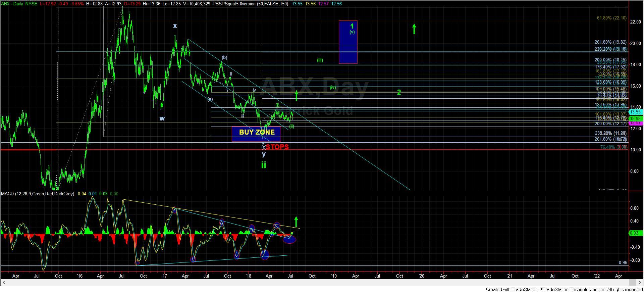The width and height of the screenshot is (644, 292).
Task: Click the 22.00 price axis label
Action: point(635,22)
